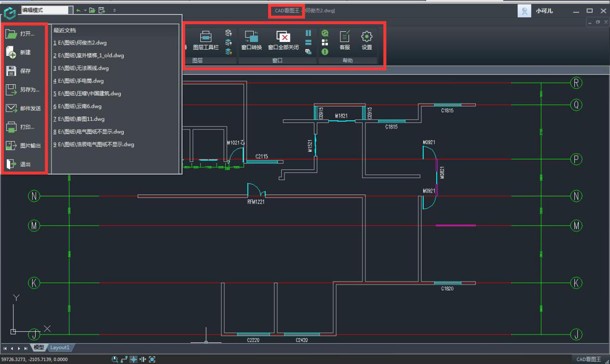Click the application logo menu button
This screenshot has height=364, width=610.
point(10,10)
